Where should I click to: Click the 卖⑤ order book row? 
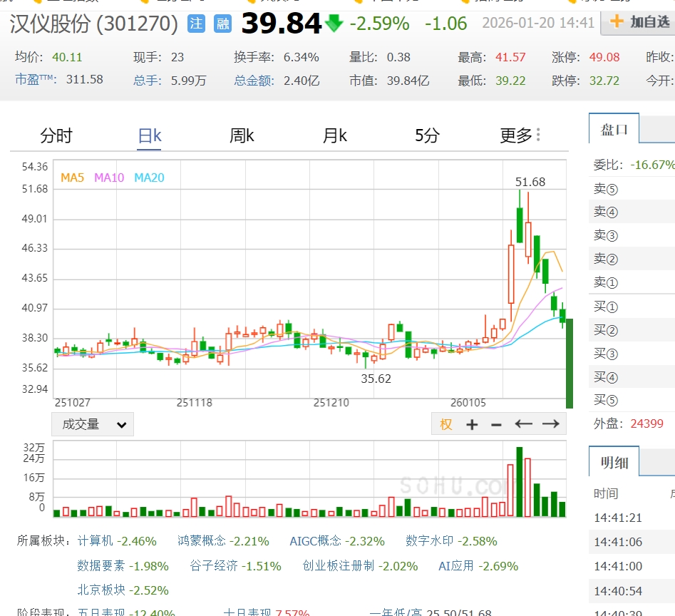pyautogui.click(x=632, y=188)
